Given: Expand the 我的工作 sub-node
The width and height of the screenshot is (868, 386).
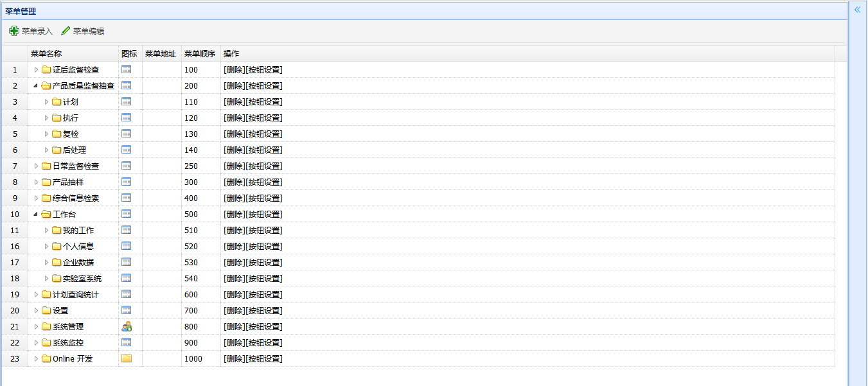Looking at the screenshot, I should 46,230.
